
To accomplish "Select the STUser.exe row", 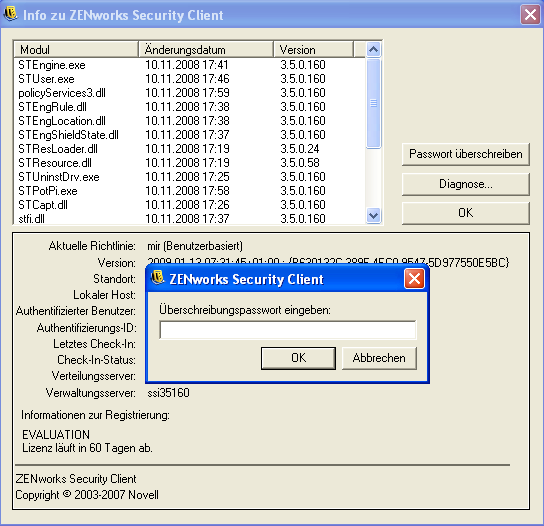I will (x=189, y=79).
